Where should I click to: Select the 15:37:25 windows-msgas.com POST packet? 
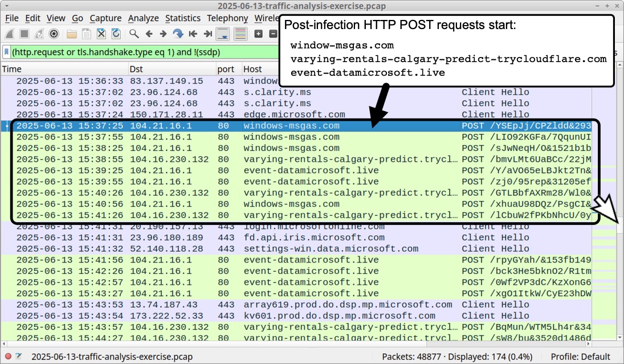coord(296,126)
